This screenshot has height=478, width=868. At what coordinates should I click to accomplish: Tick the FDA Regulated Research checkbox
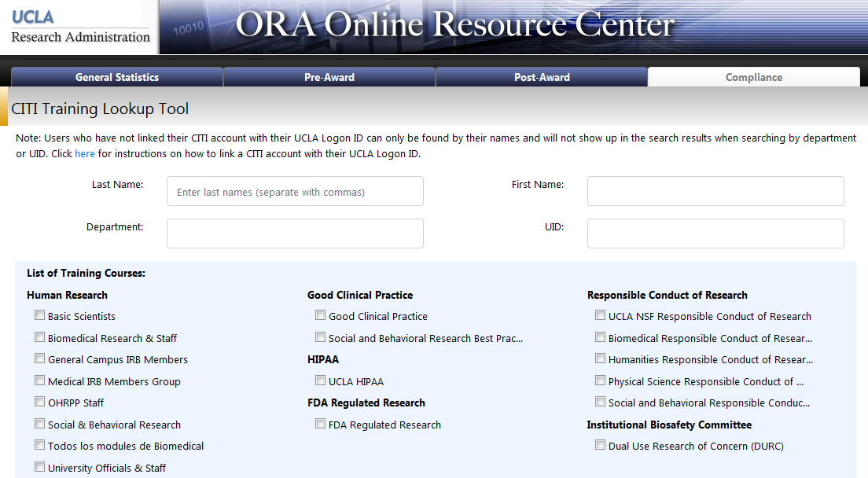pos(320,423)
